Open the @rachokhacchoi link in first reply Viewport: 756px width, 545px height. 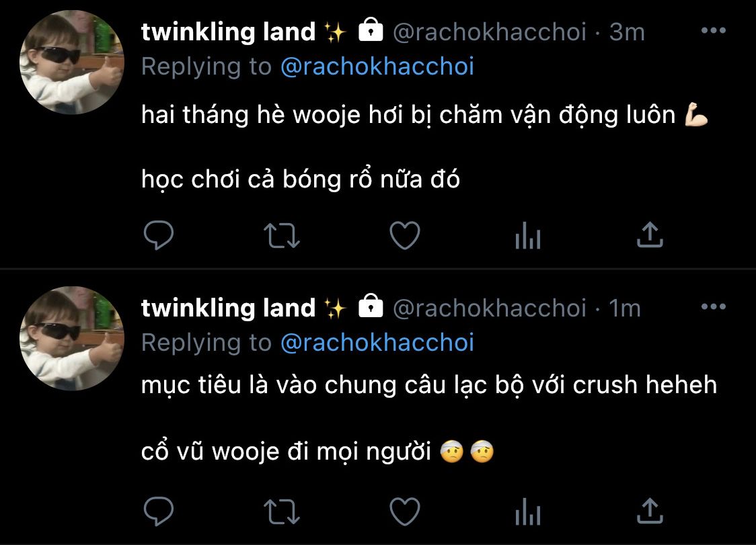coord(377,67)
